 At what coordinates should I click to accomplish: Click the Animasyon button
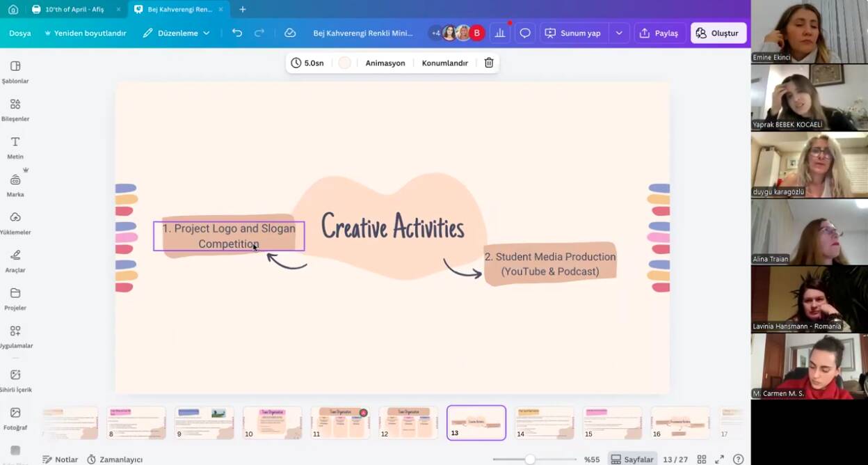point(385,63)
